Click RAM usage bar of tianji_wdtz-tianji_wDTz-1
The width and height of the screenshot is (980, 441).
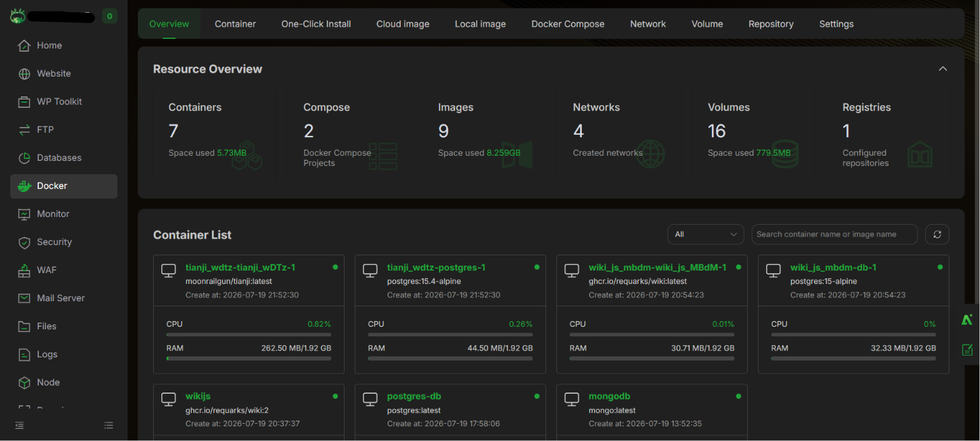(249, 359)
